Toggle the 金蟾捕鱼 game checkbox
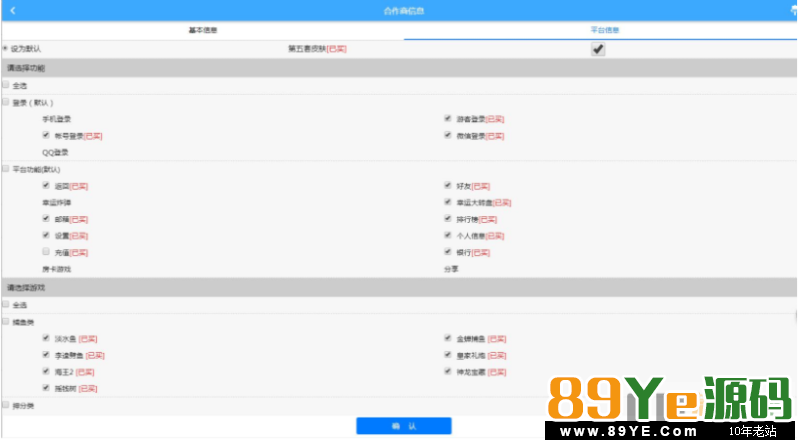This screenshot has height=445, width=800. (x=448, y=338)
